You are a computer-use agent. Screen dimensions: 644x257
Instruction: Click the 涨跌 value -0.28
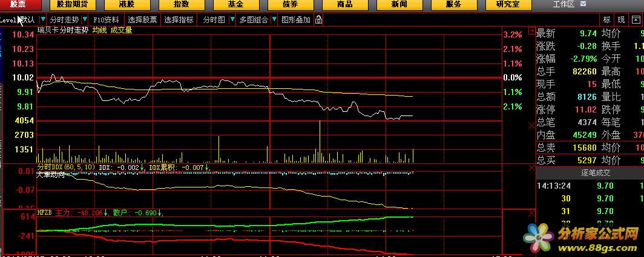click(x=586, y=47)
